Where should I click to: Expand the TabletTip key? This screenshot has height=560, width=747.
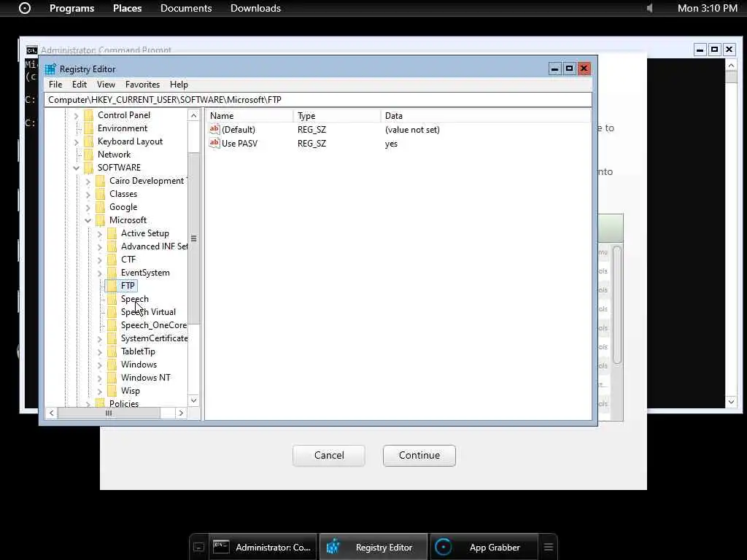click(99, 352)
